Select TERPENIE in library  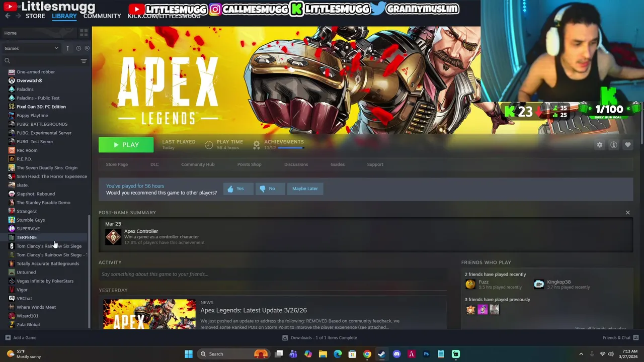click(27, 237)
